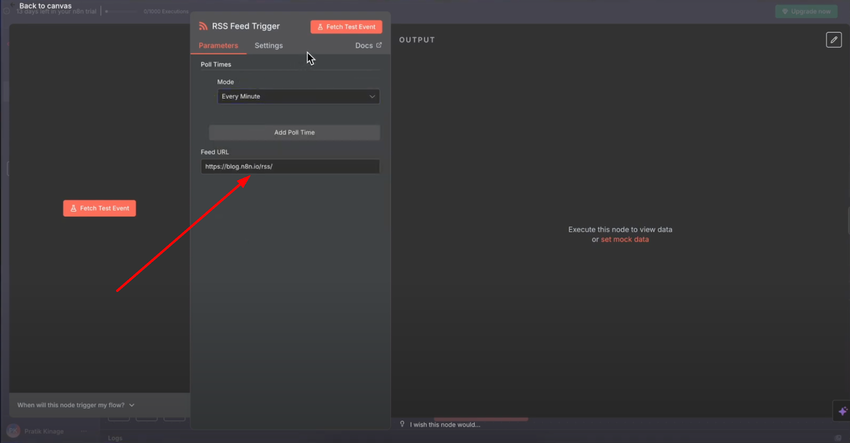Open the Mode dropdown showing Every Minute
The height and width of the screenshot is (443, 850).
point(298,97)
